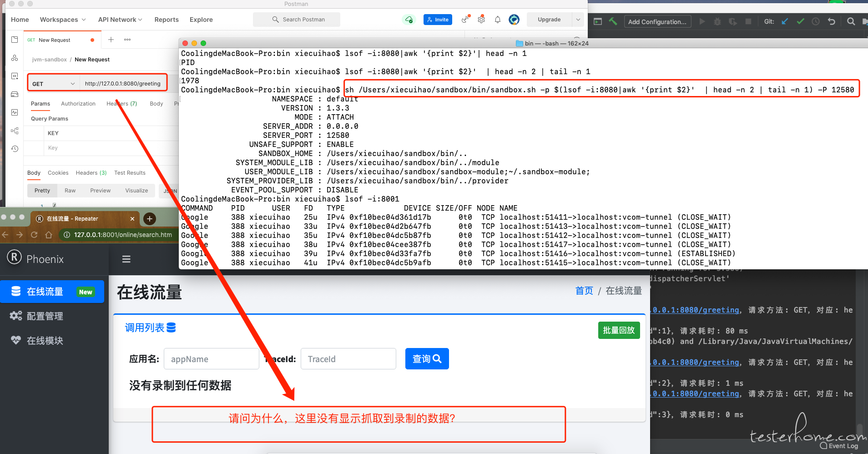Select the Raw response view

(70, 191)
